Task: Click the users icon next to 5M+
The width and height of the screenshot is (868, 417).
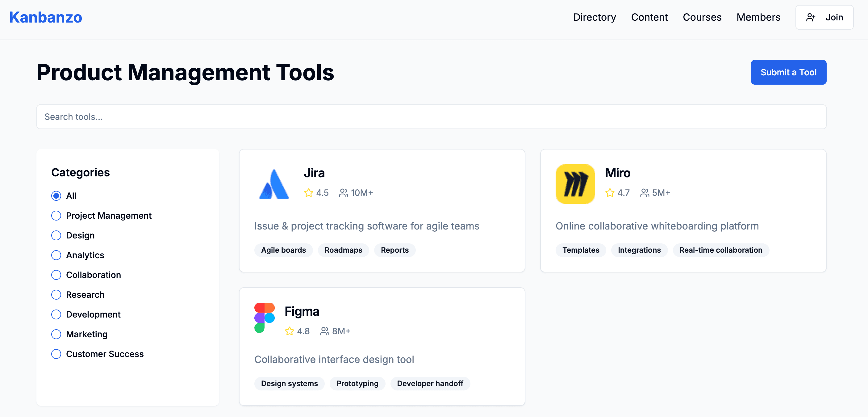Action: pyautogui.click(x=645, y=193)
